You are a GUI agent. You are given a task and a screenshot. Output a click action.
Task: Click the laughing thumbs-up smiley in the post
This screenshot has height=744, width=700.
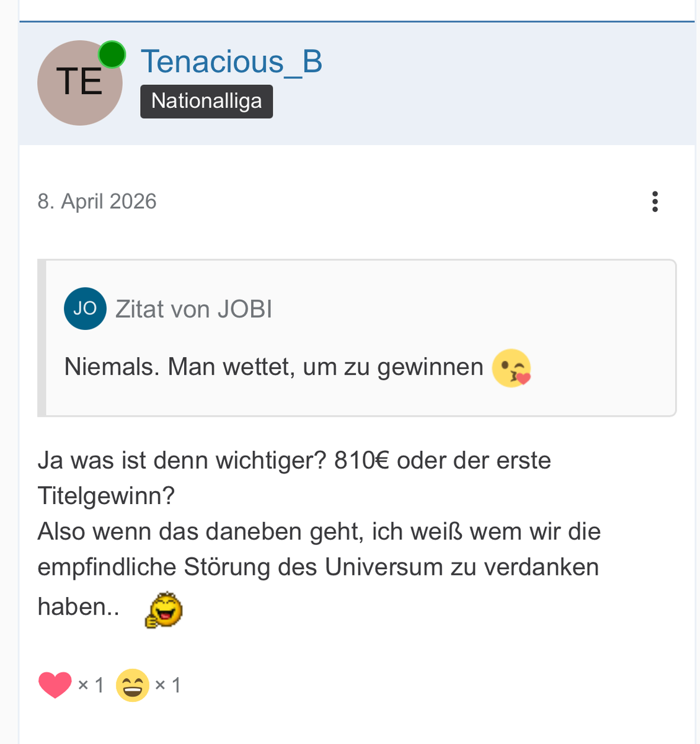click(164, 610)
